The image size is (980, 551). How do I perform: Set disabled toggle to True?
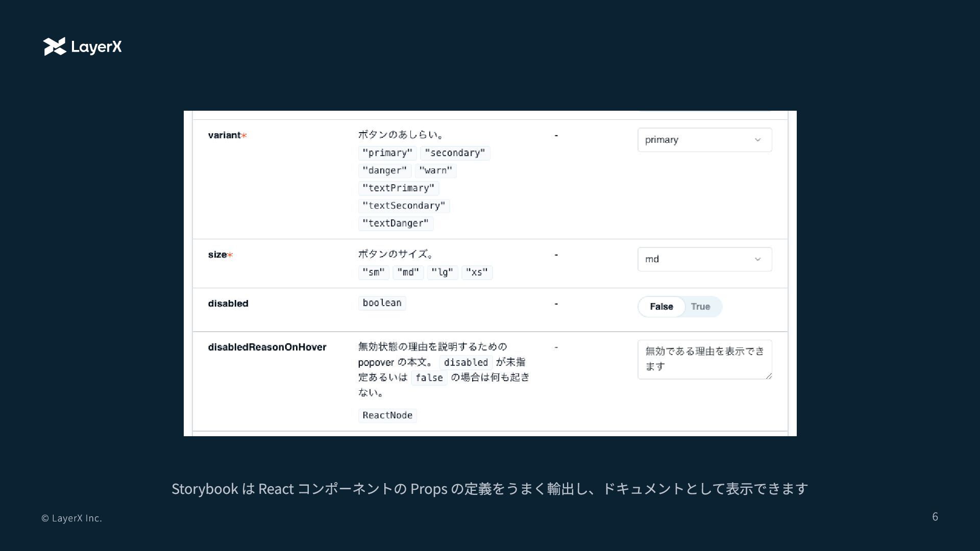pos(700,307)
